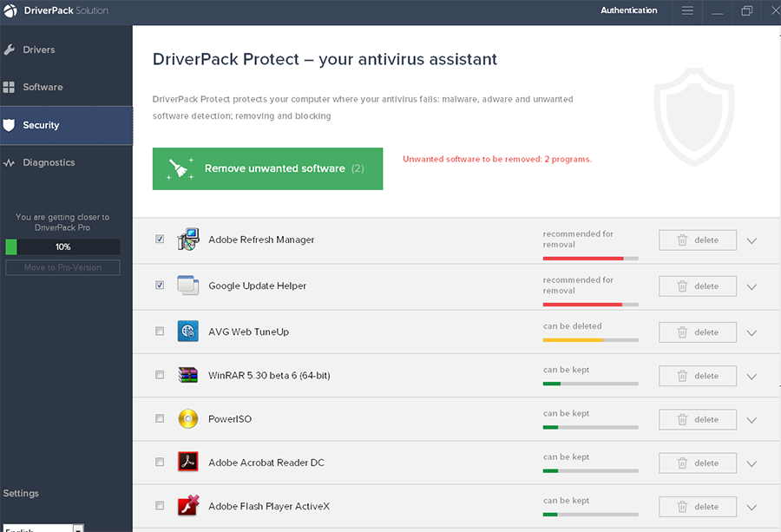Open the Software section
The height and width of the screenshot is (532, 781).
click(66, 87)
